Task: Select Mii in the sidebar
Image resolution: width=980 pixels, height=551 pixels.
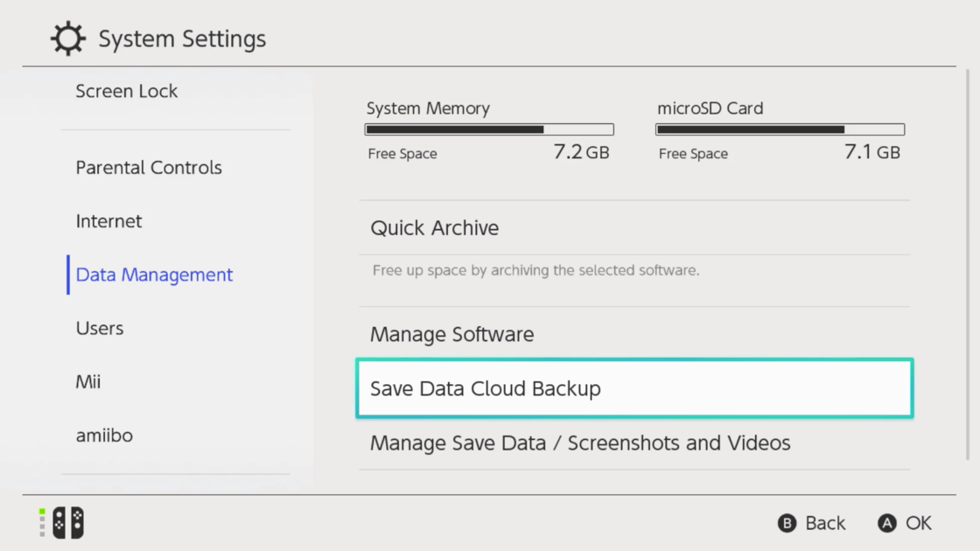Action: pos(88,381)
